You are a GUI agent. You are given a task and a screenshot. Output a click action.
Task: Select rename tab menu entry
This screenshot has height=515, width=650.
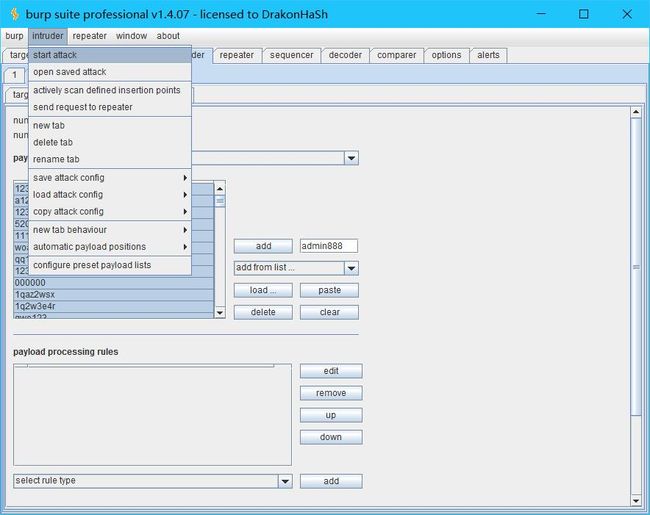point(110,159)
